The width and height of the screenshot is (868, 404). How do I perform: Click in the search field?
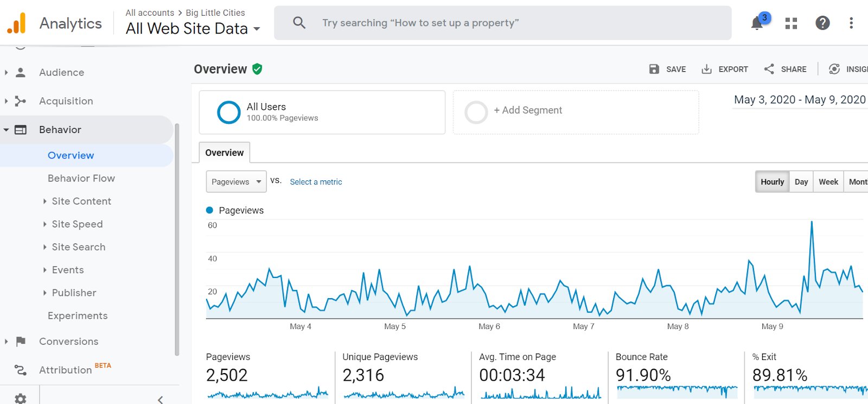tap(502, 23)
